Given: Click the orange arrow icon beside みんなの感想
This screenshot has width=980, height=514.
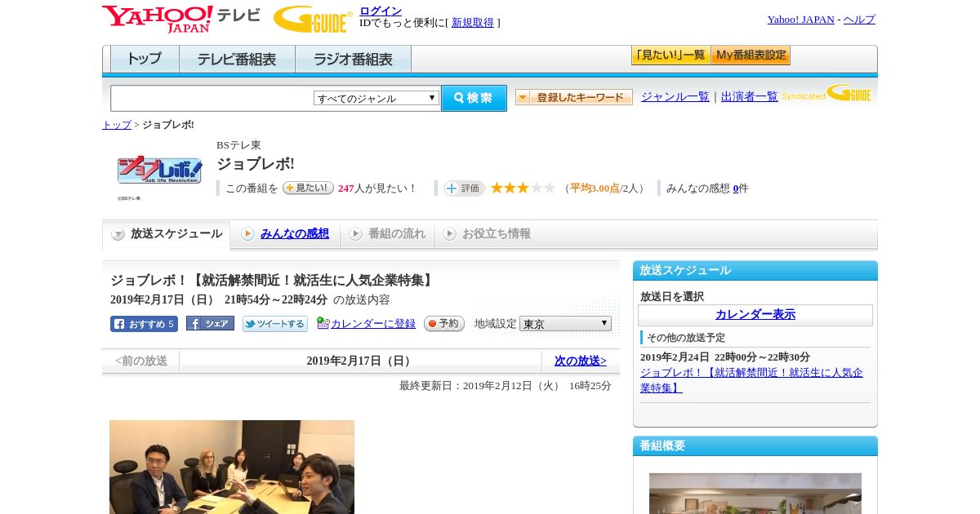Looking at the screenshot, I should (247, 234).
